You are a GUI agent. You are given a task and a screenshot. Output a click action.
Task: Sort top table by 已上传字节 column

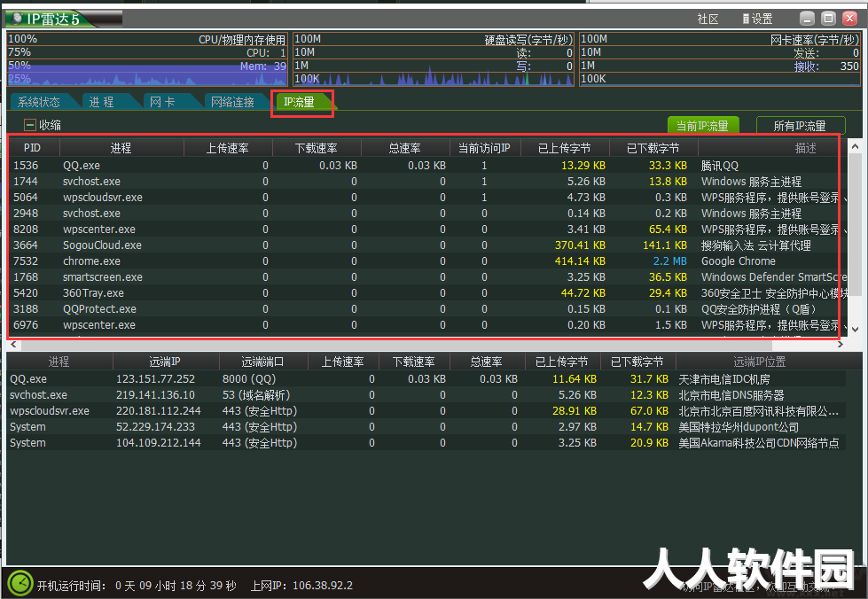[x=564, y=148]
